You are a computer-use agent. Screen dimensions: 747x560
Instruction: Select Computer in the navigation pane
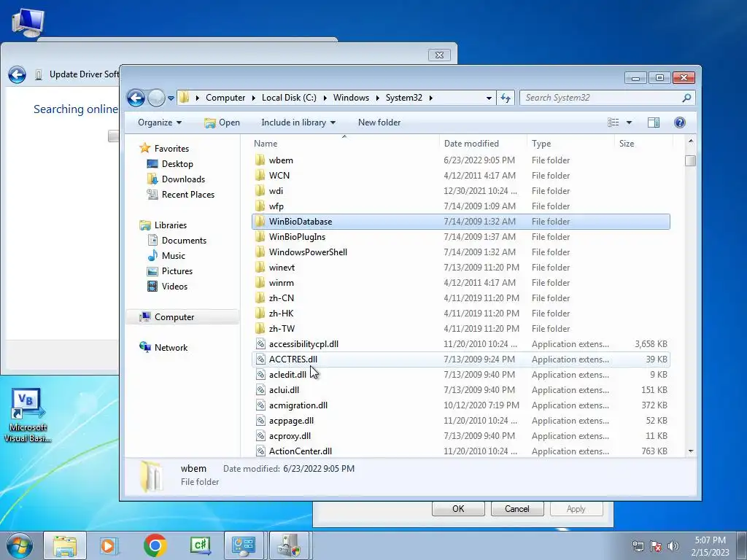click(174, 317)
